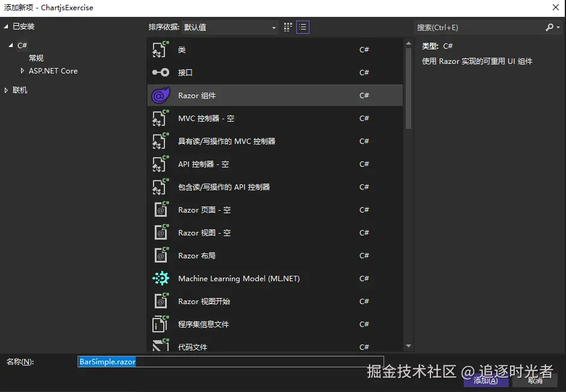
Task: Select the 已安装 category label
Action: [23, 26]
